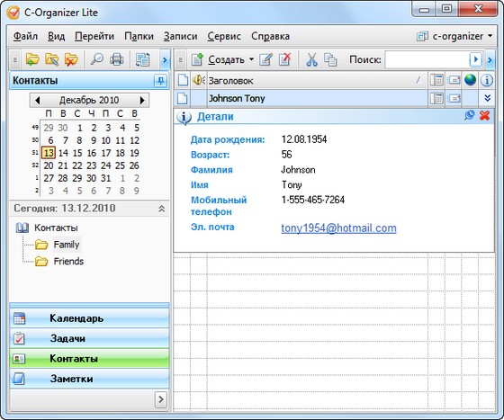This screenshot has width=504, height=420.
Task: Toggle the pin on Контакты panel header
Action: click(x=160, y=81)
